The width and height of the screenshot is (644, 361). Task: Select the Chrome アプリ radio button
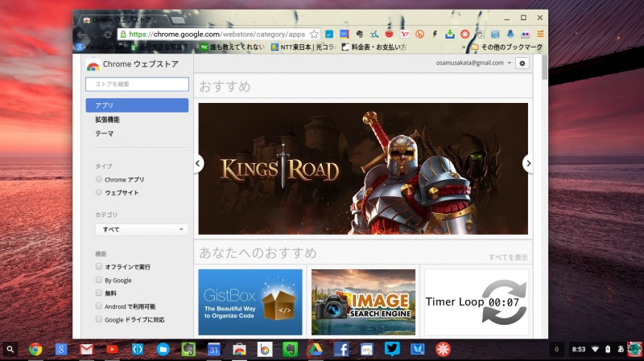99,179
